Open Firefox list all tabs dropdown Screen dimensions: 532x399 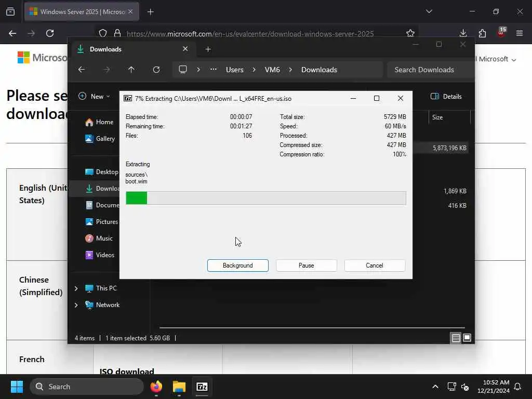(429, 11)
